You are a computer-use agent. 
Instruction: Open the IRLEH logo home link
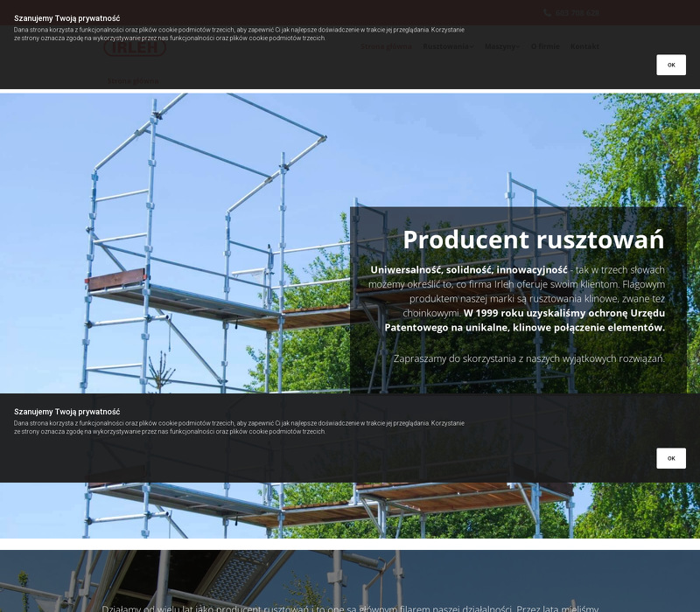(x=135, y=47)
